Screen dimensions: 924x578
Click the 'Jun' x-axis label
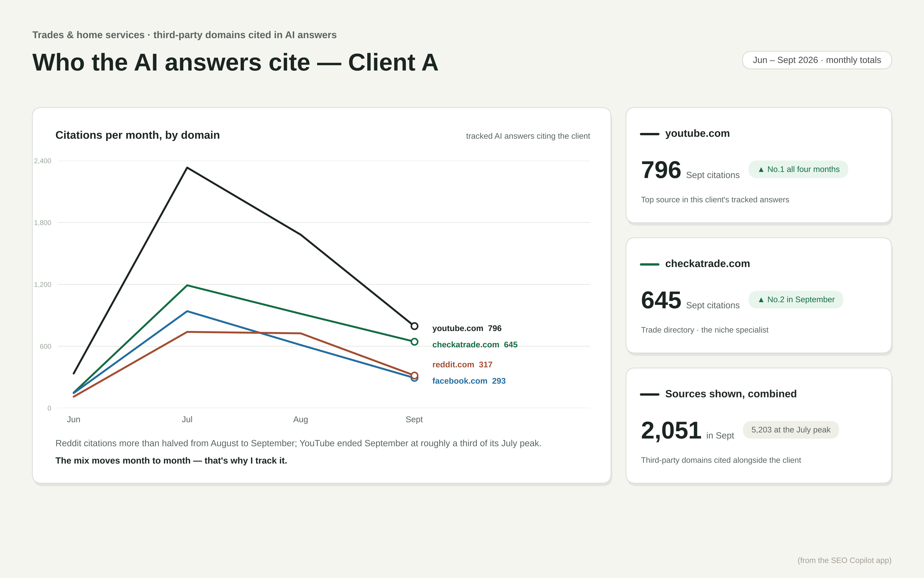74,419
